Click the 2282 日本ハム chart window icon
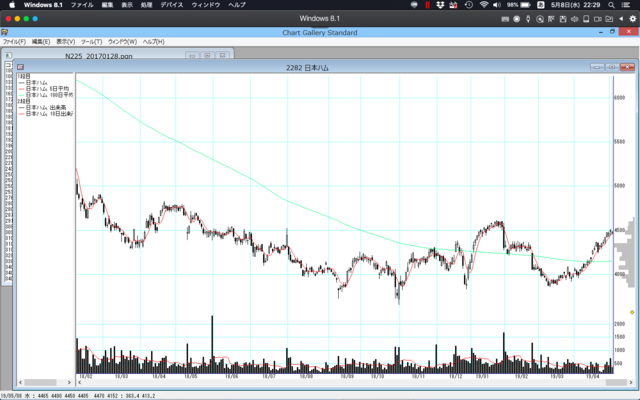Image resolution: width=640 pixels, height=400 pixels. [20, 67]
